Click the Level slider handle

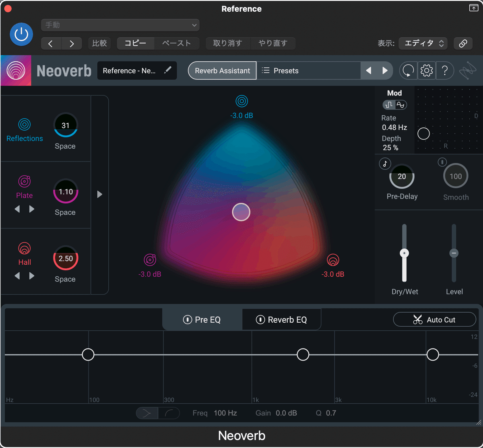click(x=454, y=253)
